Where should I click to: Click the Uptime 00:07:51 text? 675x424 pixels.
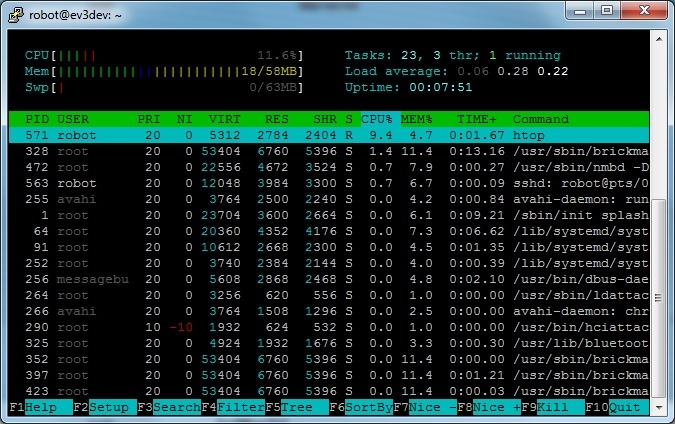(409, 87)
